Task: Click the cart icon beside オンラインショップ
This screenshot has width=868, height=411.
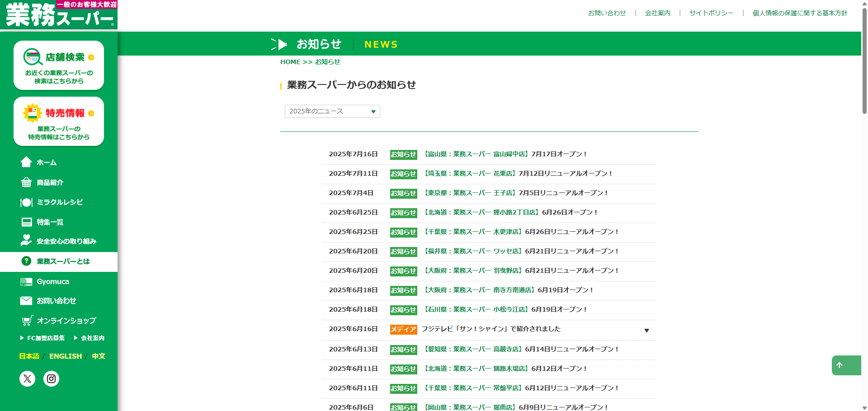Action: pos(28,320)
